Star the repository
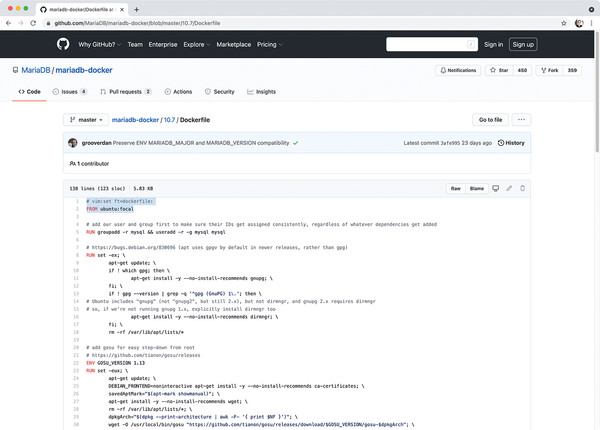The height and width of the screenshot is (430, 600). [499, 70]
